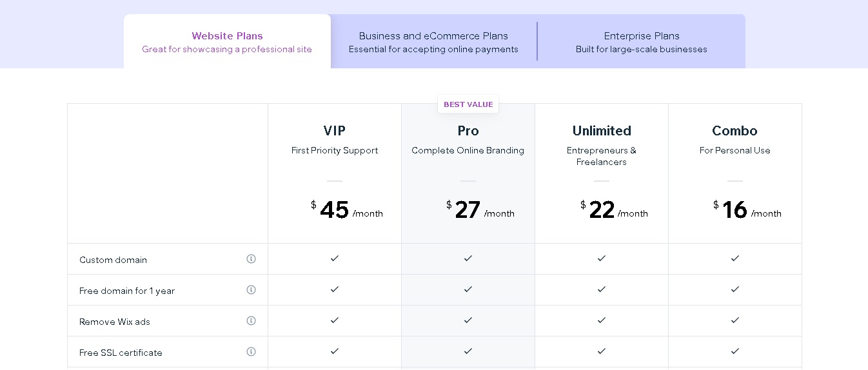Select the VIP plan heading
Viewport: 868px width, 370px height.
[x=334, y=131]
